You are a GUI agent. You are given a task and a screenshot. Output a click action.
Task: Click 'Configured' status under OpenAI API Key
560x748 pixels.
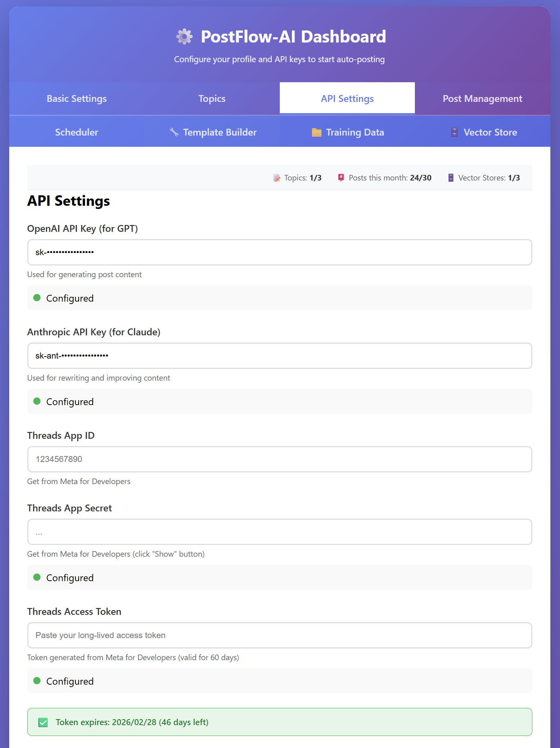(x=70, y=298)
